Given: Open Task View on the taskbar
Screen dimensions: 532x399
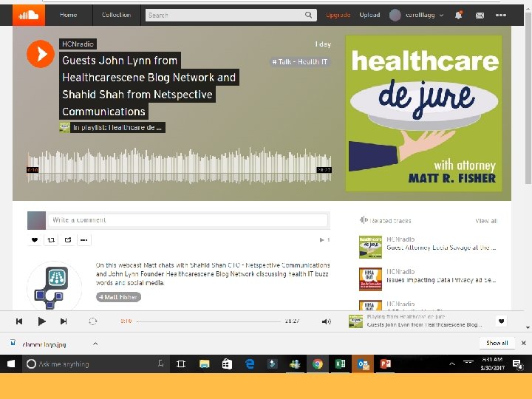Looking at the screenshot, I should coord(181,364).
